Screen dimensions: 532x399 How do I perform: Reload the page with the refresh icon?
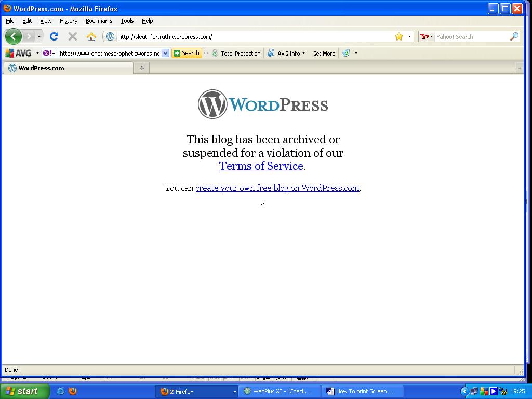(x=54, y=36)
